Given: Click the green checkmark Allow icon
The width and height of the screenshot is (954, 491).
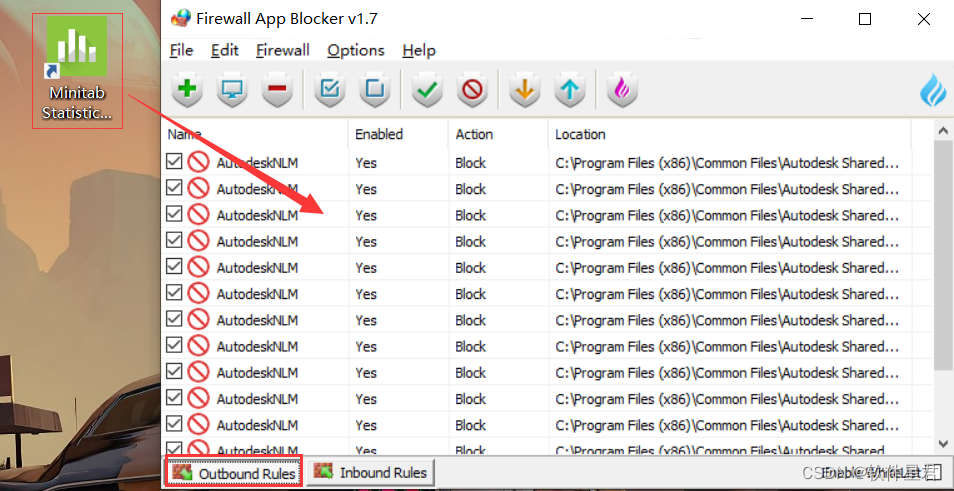Looking at the screenshot, I should tap(427, 90).
